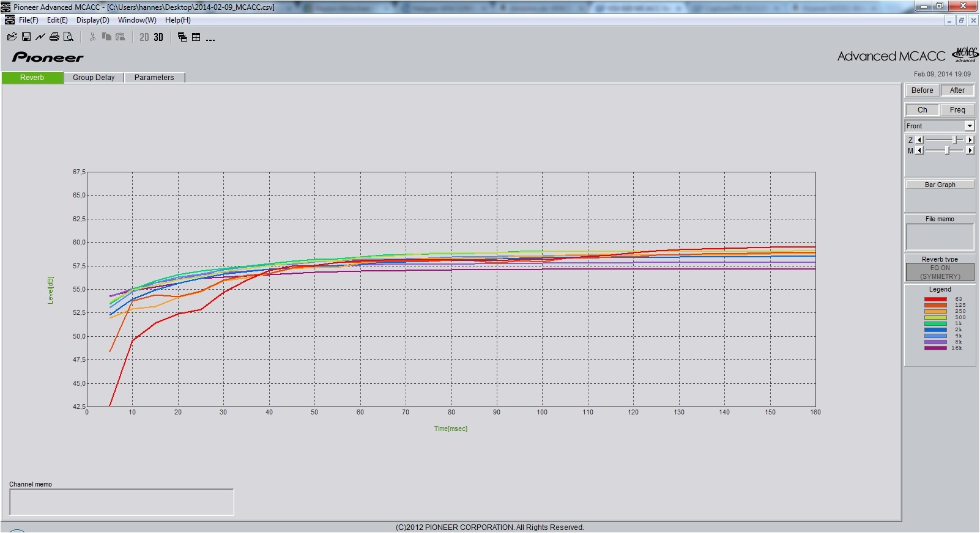
Task: Open Print Preview from the toolbar
Action: pos(69,37)
